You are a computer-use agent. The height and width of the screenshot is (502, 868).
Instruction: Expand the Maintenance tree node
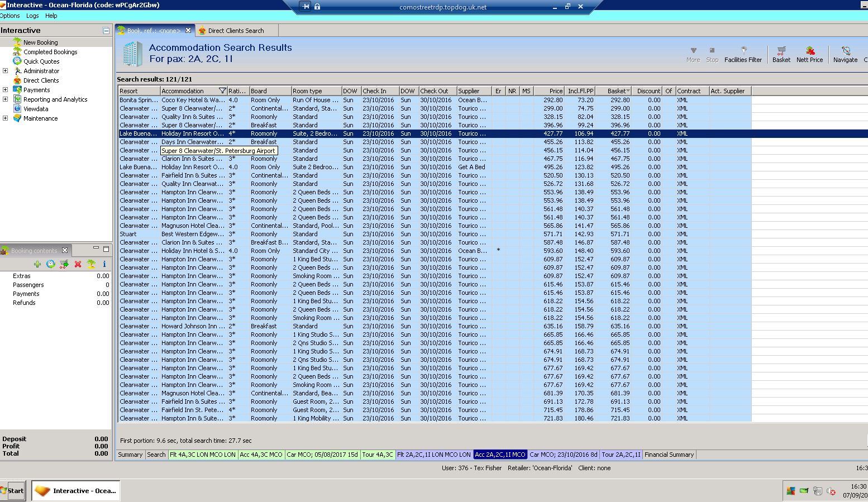click(6, 118)
